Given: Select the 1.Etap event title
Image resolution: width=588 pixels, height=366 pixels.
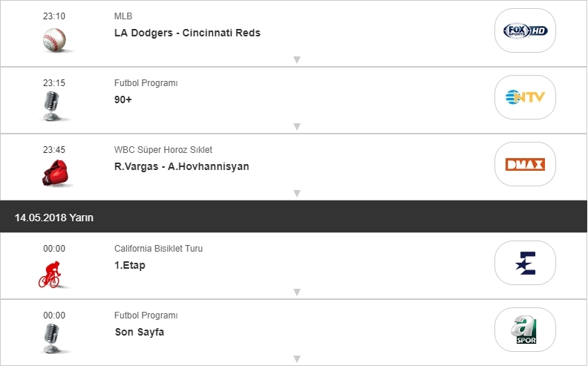Looking at the screenshot, I should pos(130,265).
